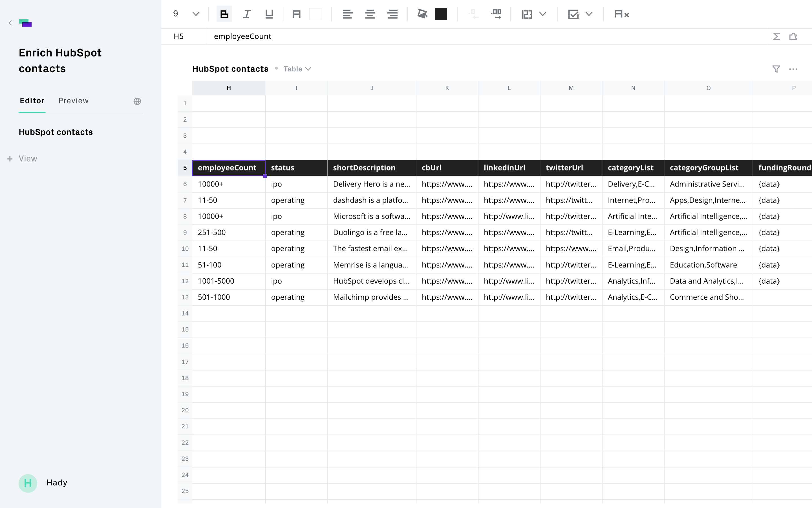The image size is (812, 508).
Task: Select the 'Microsoft is a softwa...' cell
Action: pyautogui.click(x=372, y=216)
